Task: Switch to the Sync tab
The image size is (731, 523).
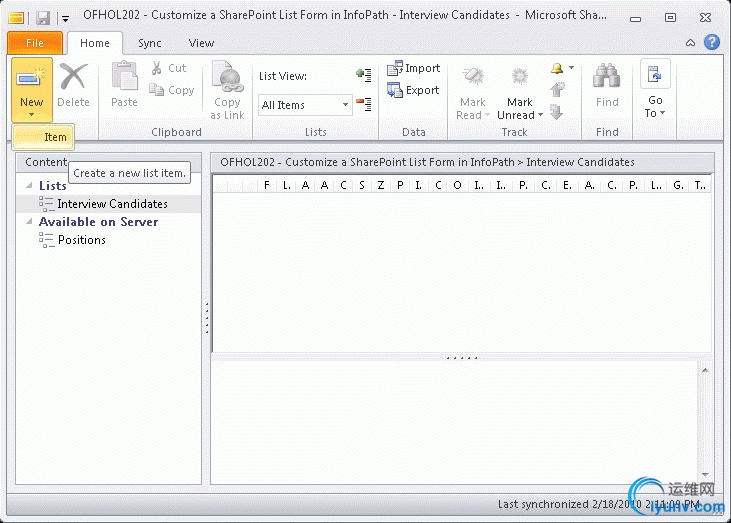Action: [x=150, y=43]
